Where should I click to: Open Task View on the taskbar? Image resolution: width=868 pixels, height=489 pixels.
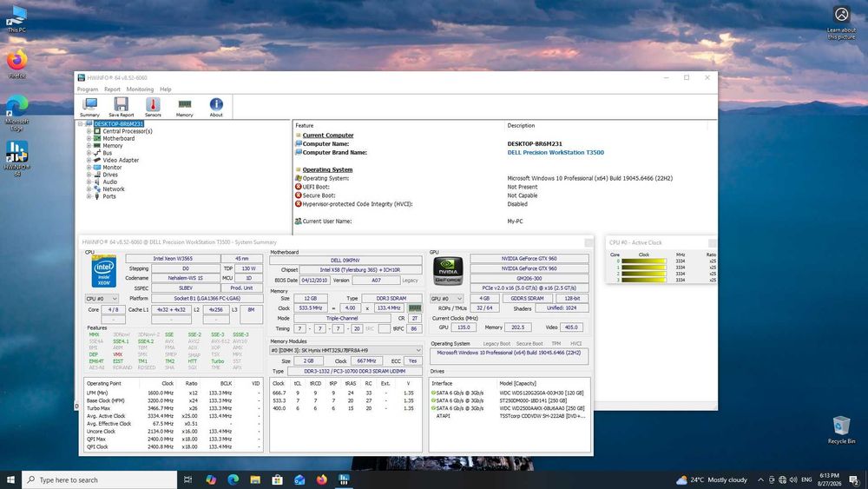pyautogui.click(x=187, y=479)
